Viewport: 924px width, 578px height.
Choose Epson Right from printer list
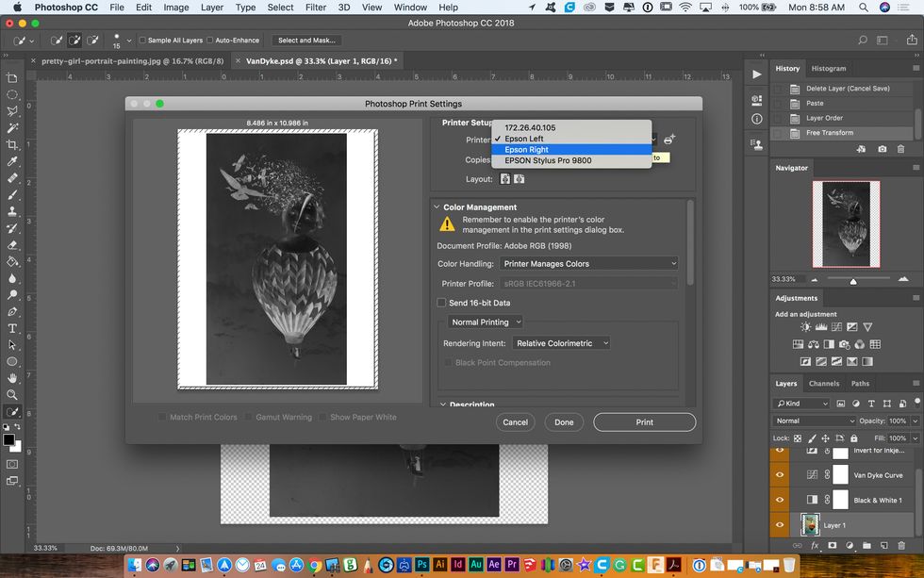526,150
